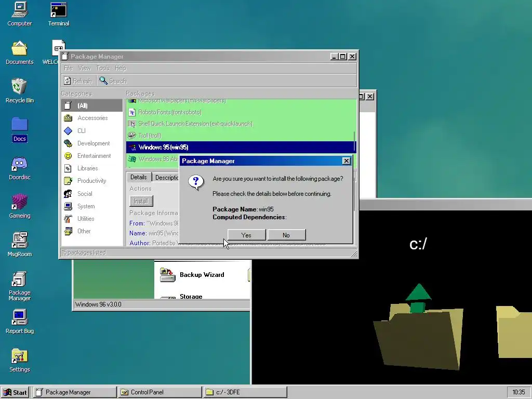The image size is (532, 399).
Task: Select the Accessories category
Action: 91,118
